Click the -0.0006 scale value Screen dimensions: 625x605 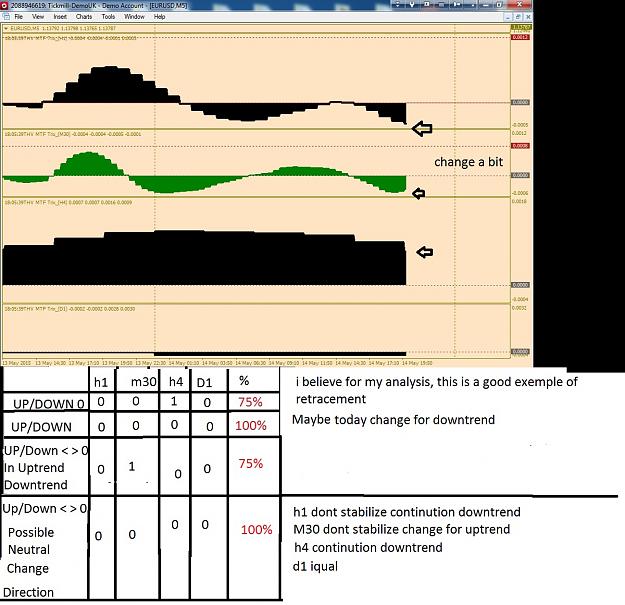click(x=520, y=193)
